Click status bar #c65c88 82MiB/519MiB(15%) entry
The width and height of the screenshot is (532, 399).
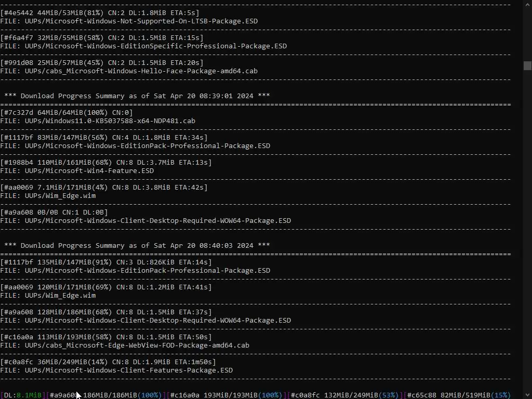click(459, 395)
